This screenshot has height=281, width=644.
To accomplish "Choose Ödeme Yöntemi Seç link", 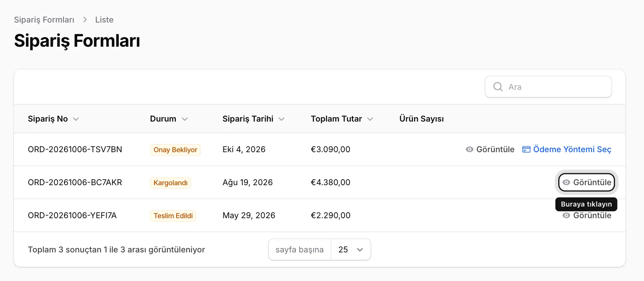I will (567, 149).
